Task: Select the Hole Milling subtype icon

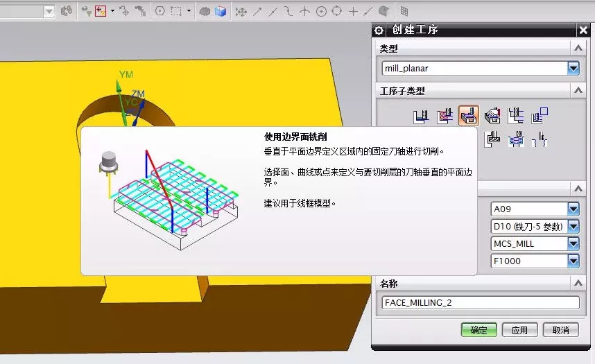Action: [516, 139]
